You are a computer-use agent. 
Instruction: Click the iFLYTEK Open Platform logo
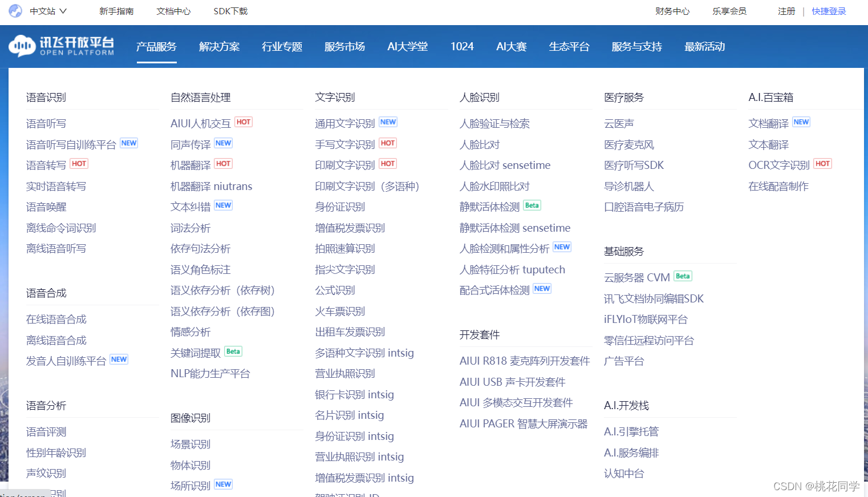point(62,46)
